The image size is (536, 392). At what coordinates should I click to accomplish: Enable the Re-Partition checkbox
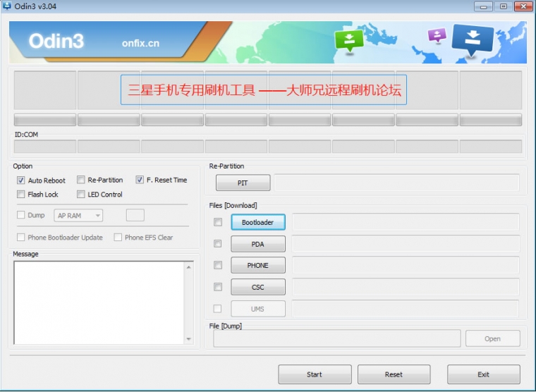coord(81,180)
